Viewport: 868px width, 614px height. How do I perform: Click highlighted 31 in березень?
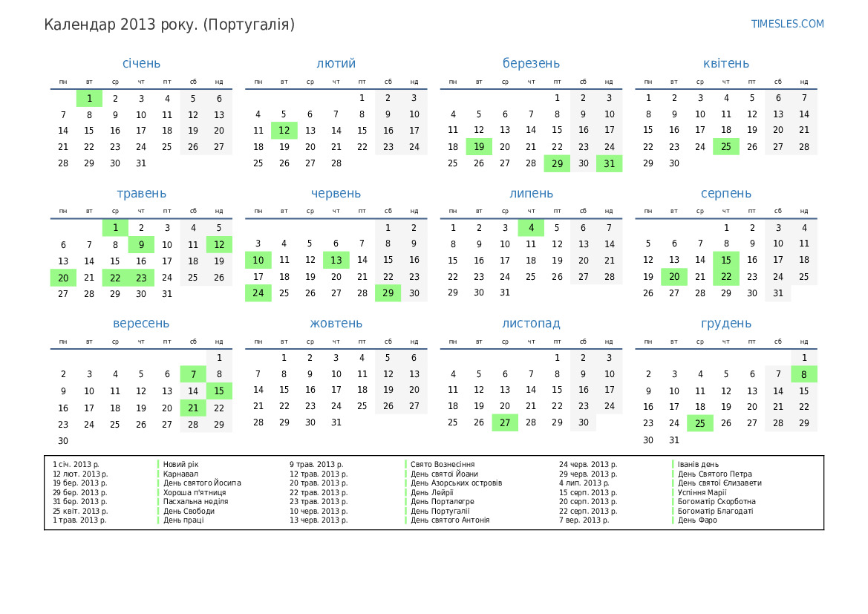click(x=609, y=163)
